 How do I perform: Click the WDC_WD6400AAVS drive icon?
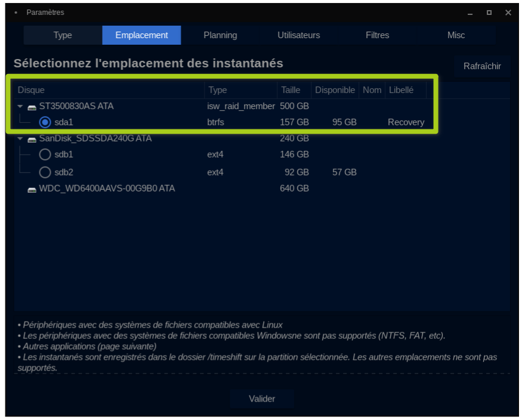(x=32, y=190)
